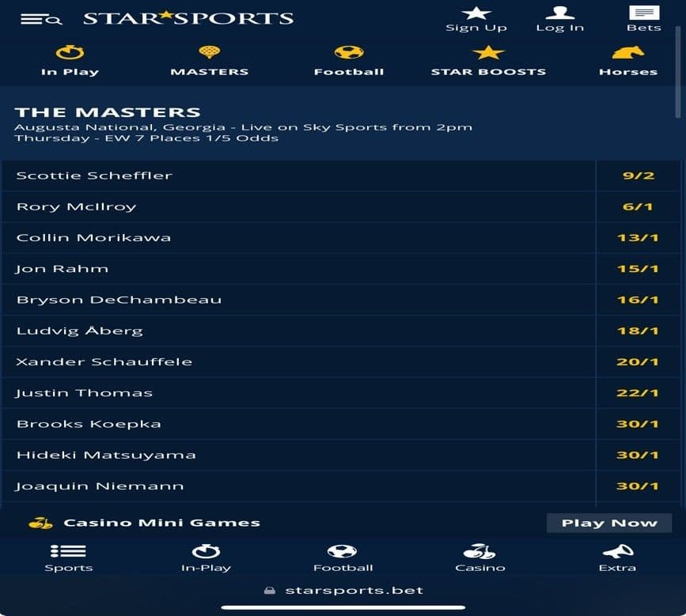The width and height of the screenshot is (686, 616).
Task: Click the vertical scrollbar thumb
Action: (x=678, y=72)
